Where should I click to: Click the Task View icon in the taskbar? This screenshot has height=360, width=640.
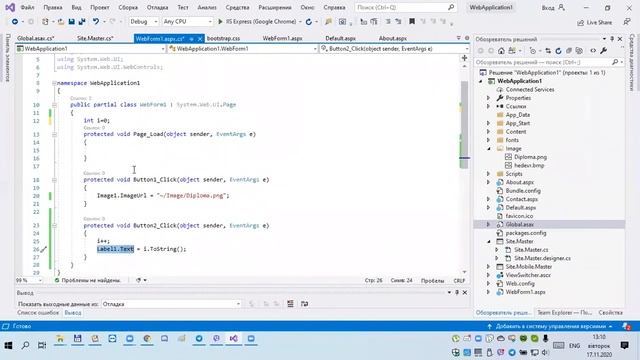42,345
